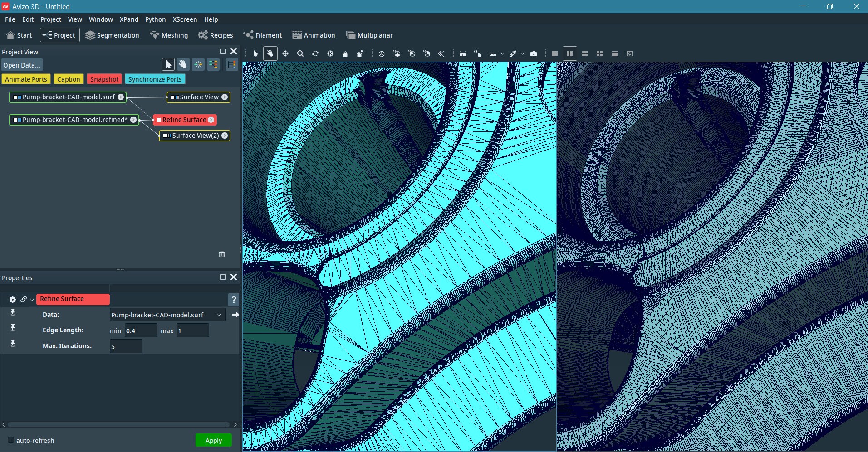Toggle the four-viewer layout mode

(x=600, y=53)
